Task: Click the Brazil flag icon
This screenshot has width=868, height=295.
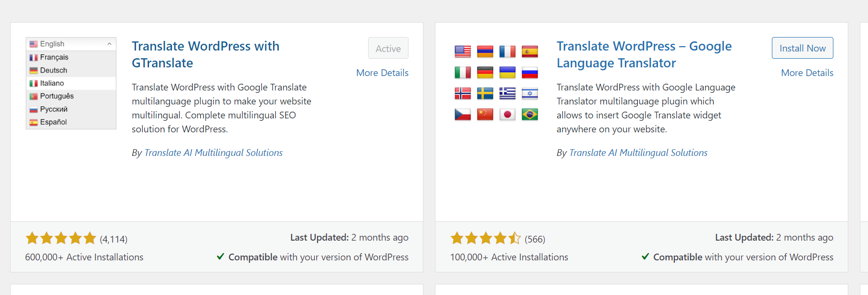Action: (x=530, y=115)
